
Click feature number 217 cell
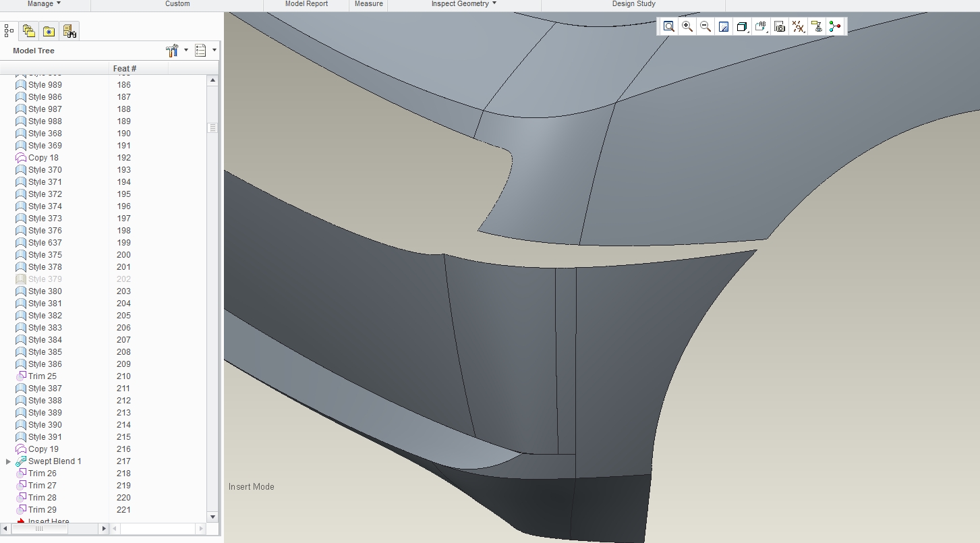pos(123,461)
